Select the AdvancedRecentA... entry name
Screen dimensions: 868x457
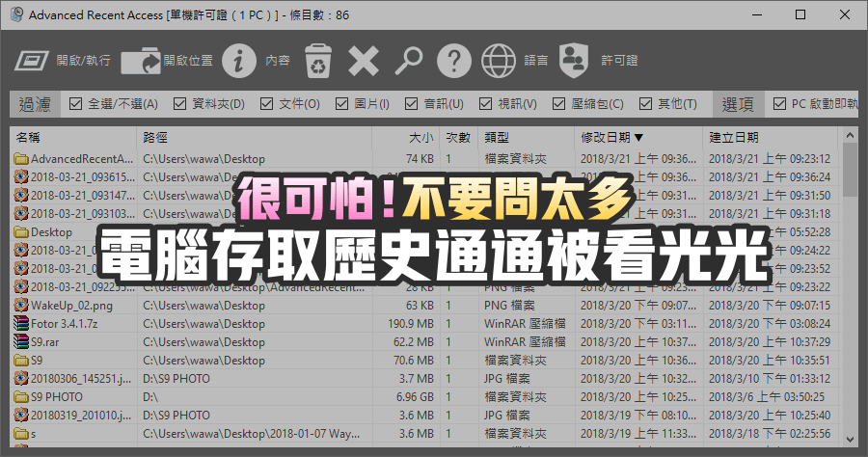pyautogui.click(x=82, y=159)
